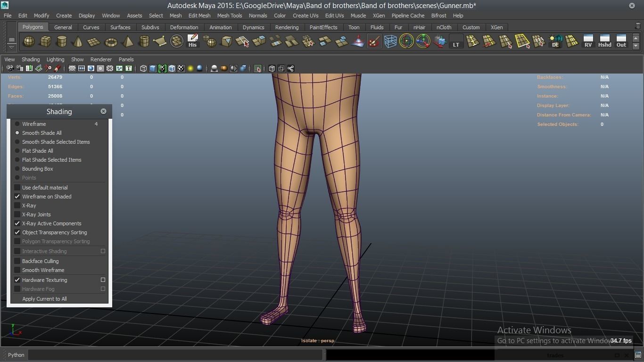Click the LT shelf button

click(456, 41)
